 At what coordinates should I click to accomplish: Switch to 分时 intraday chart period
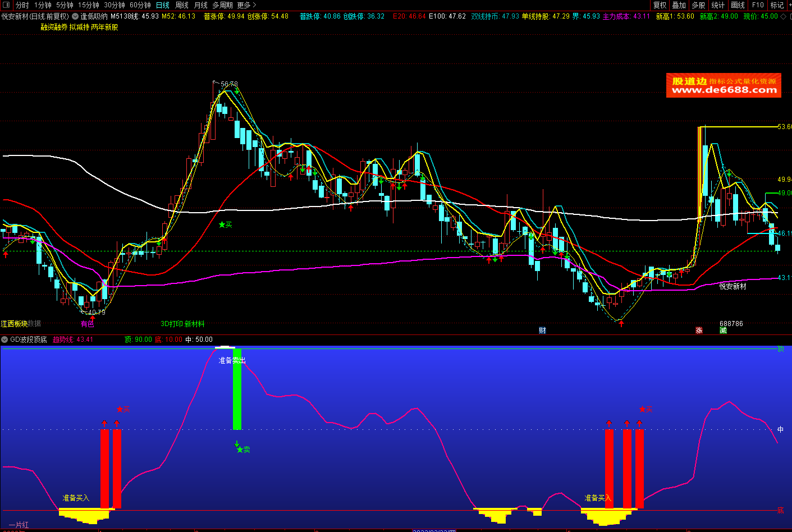[x=22, y=5]
